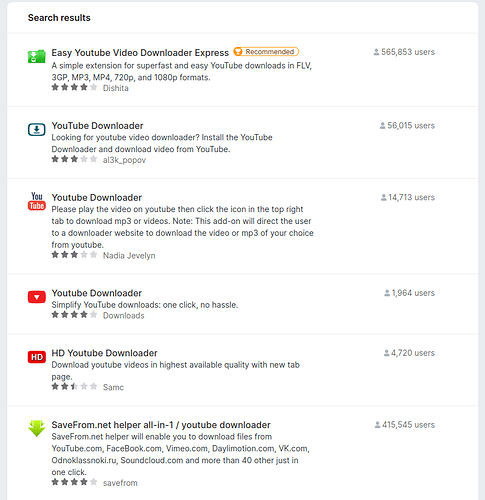Click the Recommended badge

click(x=266, y=52)
